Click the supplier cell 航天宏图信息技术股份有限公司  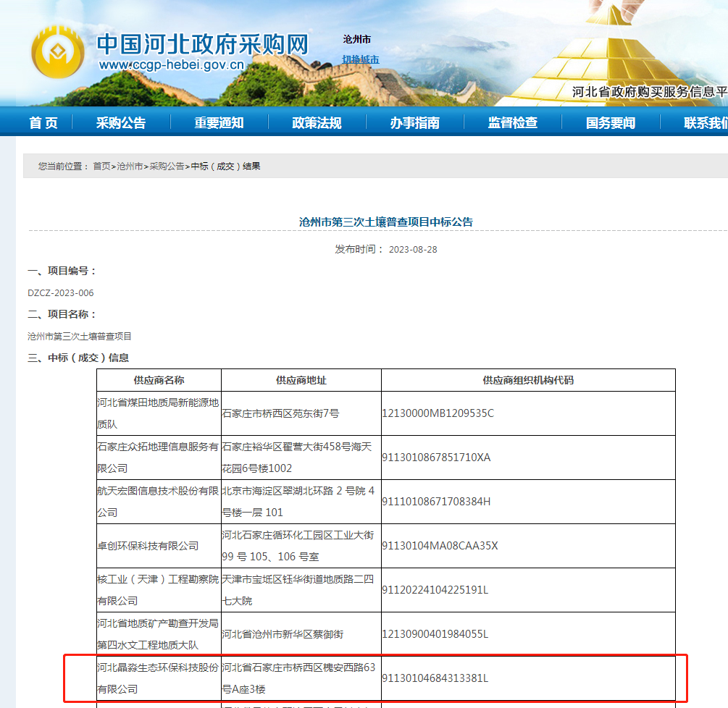(159, 502)
